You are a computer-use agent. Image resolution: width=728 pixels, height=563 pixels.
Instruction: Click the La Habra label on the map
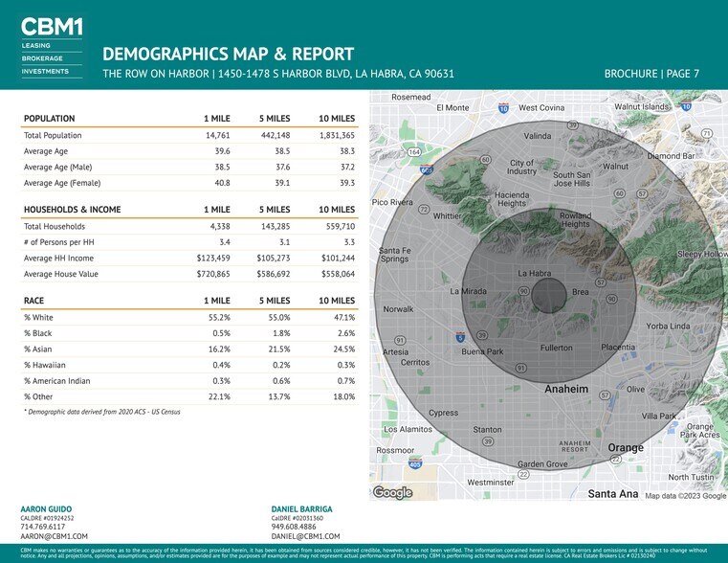click(x=535, y=274)
